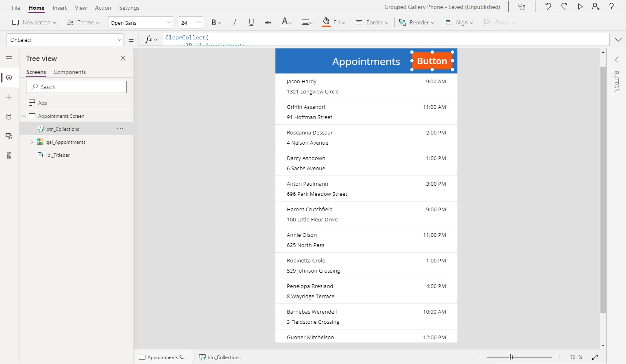The width and height of the screenshot is (626, 364).
Task: Click the App checker stethoscope icon
Action: tap(522, 7)
